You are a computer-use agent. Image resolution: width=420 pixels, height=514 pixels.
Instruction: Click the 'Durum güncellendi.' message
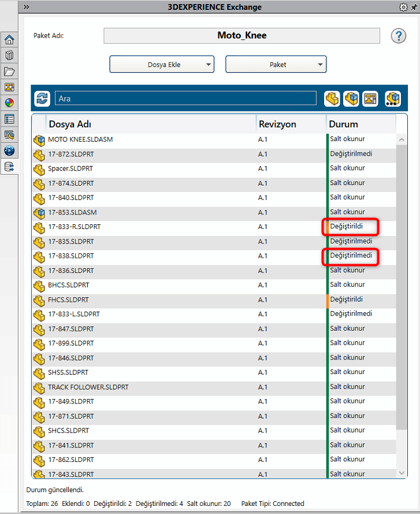[55, 490]
